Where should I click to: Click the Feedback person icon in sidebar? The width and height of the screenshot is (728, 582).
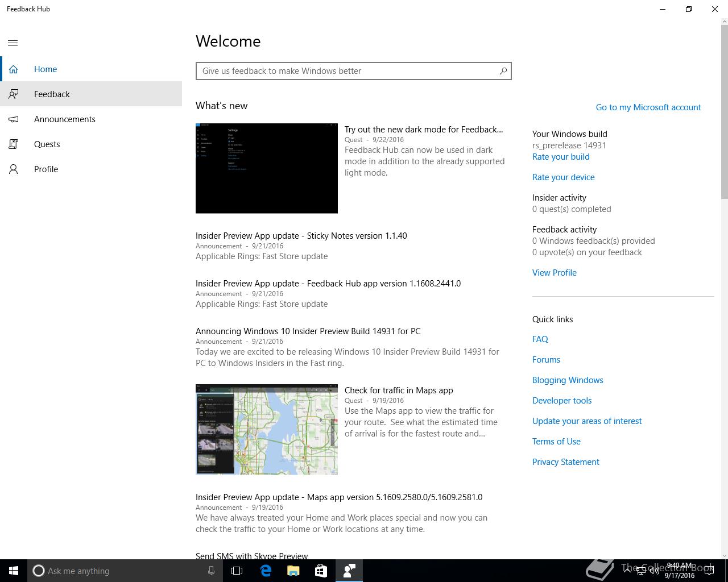(x=13, y=94)
